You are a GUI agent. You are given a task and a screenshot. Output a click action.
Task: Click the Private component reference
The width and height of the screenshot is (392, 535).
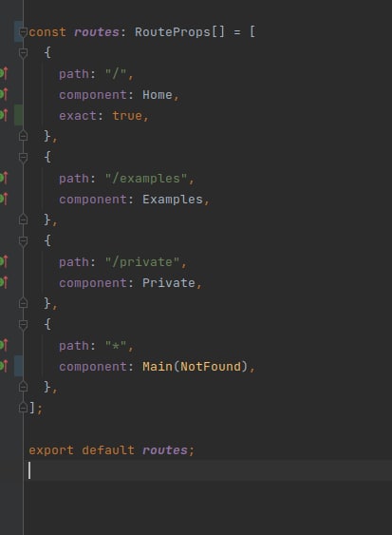point(169,283)
